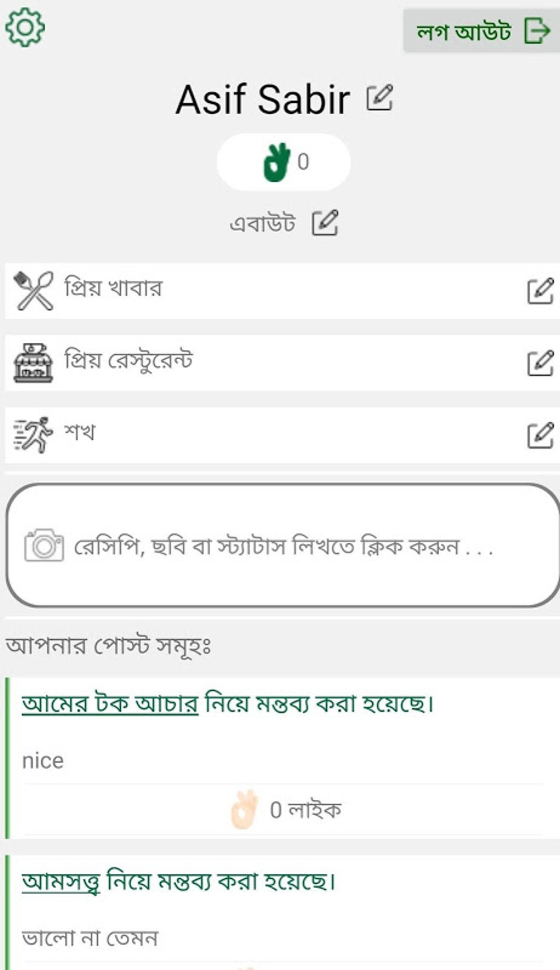Select the প্রিয় খাবার row
Screen dimensions: 560x970
tap(275, 291)
